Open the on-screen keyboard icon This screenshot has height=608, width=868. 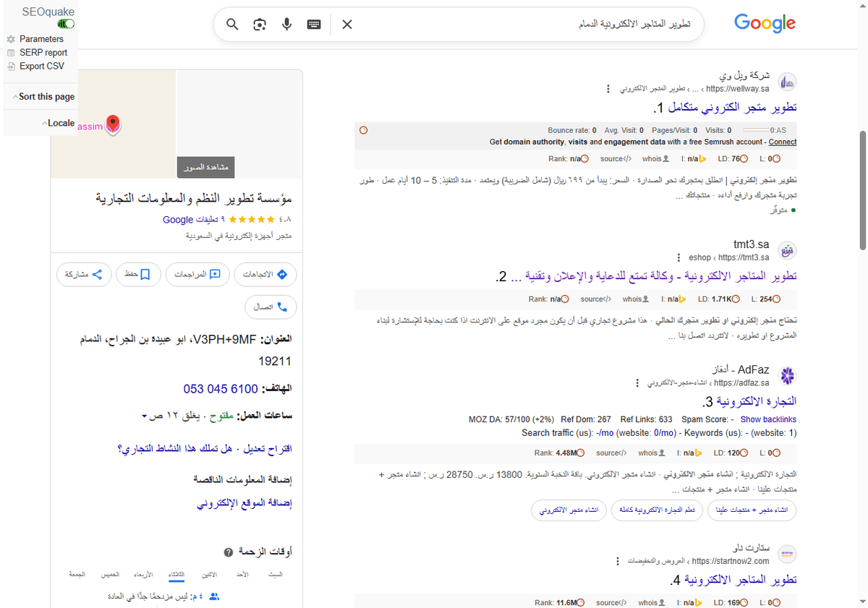coord(313,24)
